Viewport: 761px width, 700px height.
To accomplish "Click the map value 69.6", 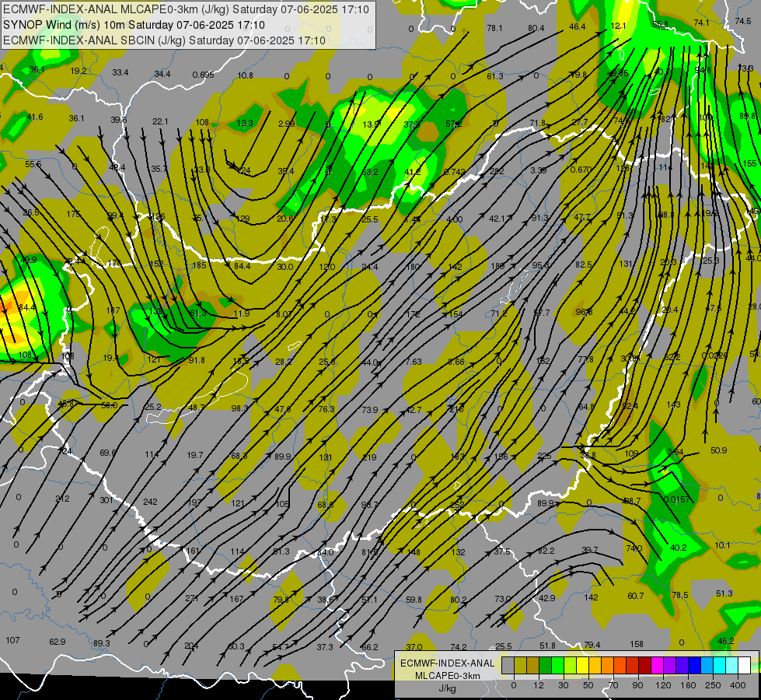I will [x=108, y=453].
